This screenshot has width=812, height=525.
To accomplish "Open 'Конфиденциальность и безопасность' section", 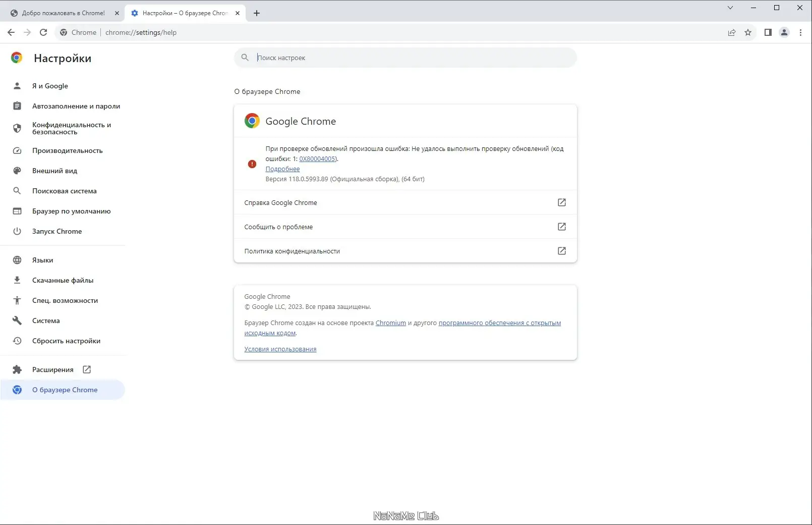I will pyautogui.click(x=63, y=128).
